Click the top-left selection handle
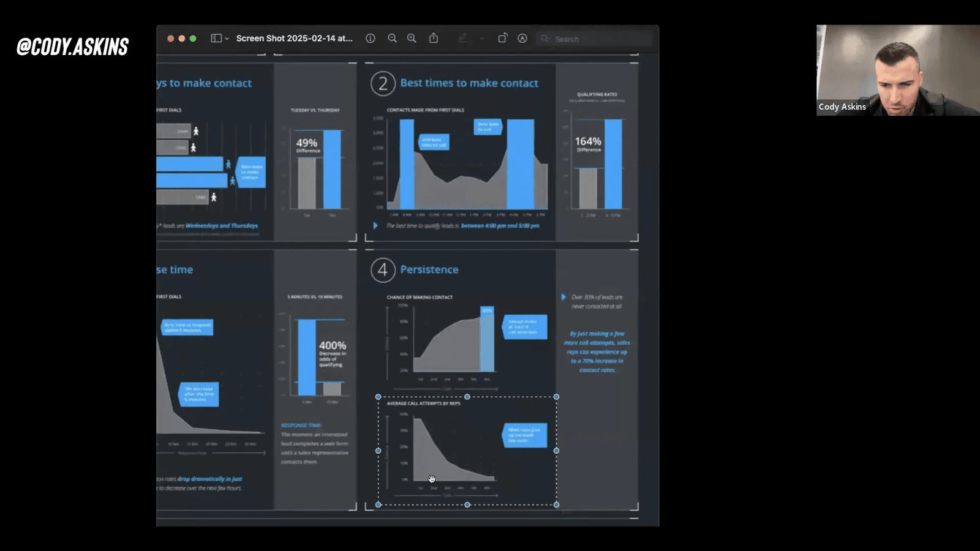 [x=379, y=397]
